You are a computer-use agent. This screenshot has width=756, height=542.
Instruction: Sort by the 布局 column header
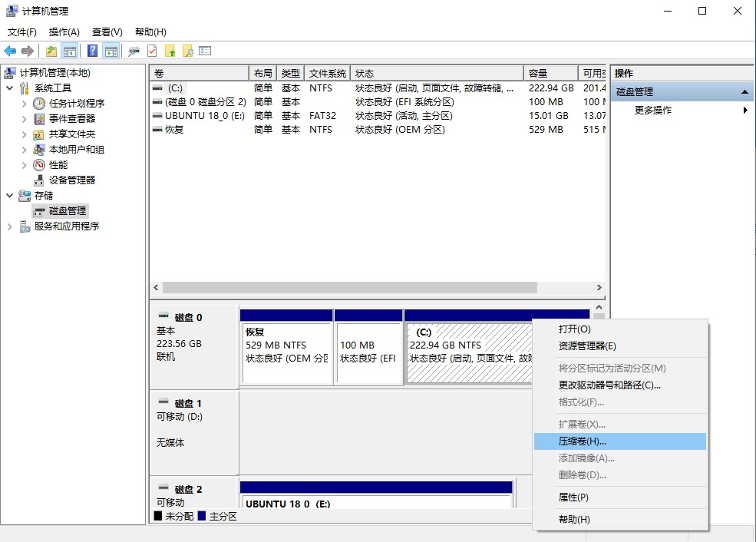pyautogui.click(x=262, y=73)
